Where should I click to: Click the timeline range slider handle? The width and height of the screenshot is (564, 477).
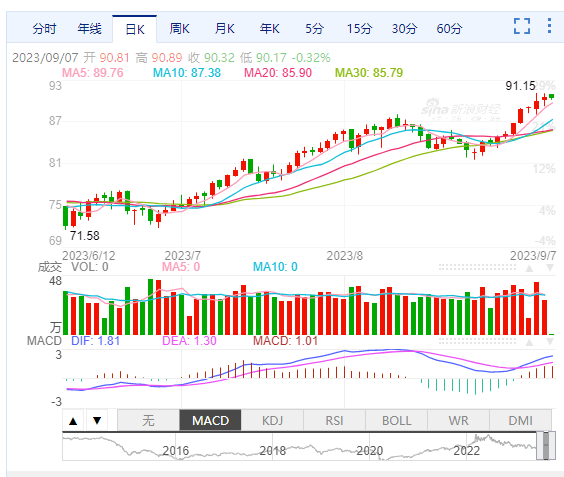546,446
